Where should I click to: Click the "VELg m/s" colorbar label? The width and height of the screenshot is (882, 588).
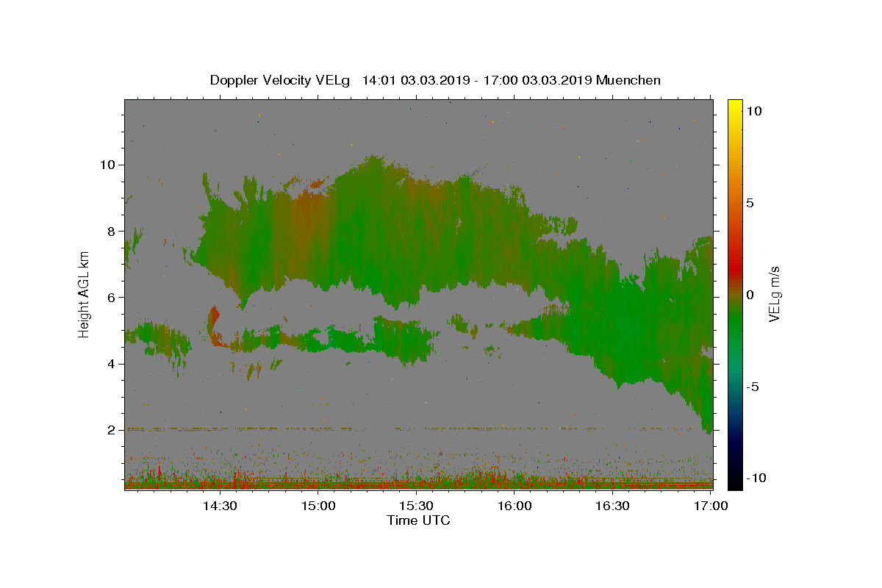click(x=775, y=295)
